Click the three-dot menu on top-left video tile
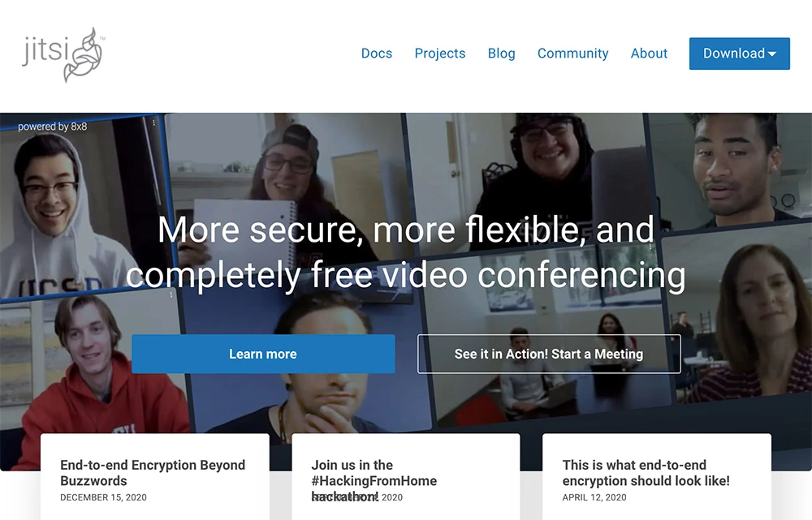The height and width of the screenshot is (520, 812). click(x=153, y=122)
